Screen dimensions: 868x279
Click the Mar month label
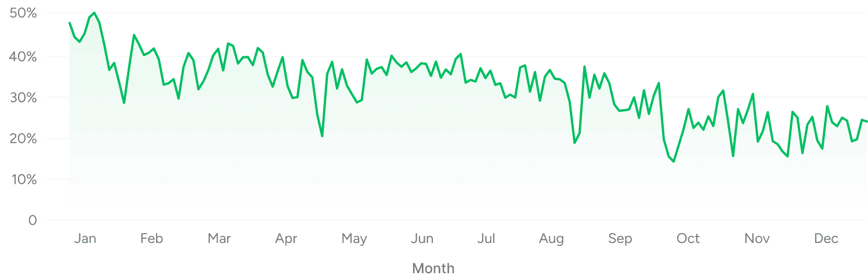click(x=219, y=239)
